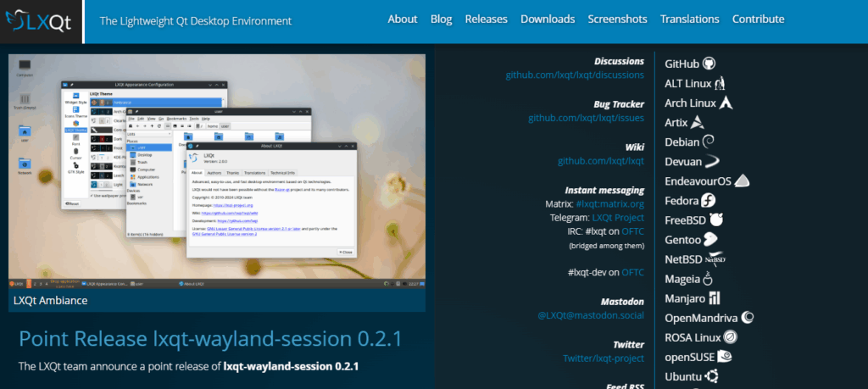This screenshot has height=389, width=868.
Task: Click the Gentoo logo icon
Action: (x=711, y=240)
